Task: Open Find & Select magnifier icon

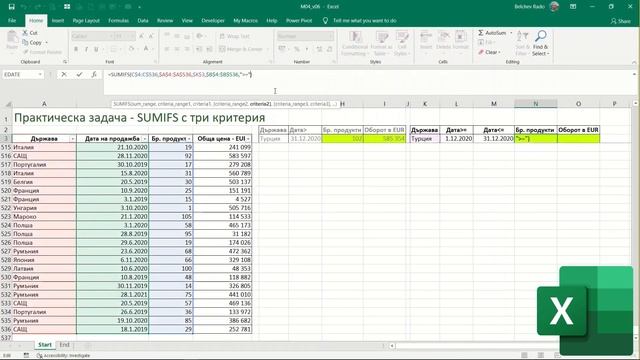Action: 540,36
